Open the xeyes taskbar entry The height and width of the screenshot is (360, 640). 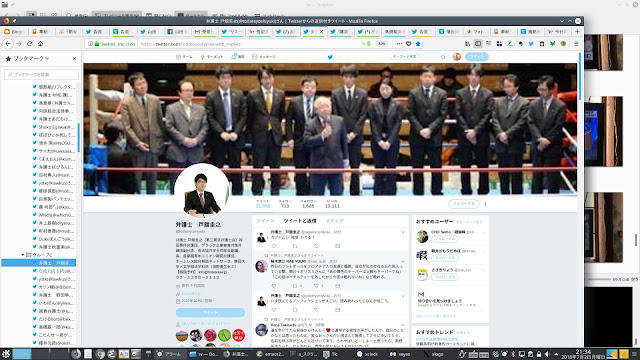[400, 354]
